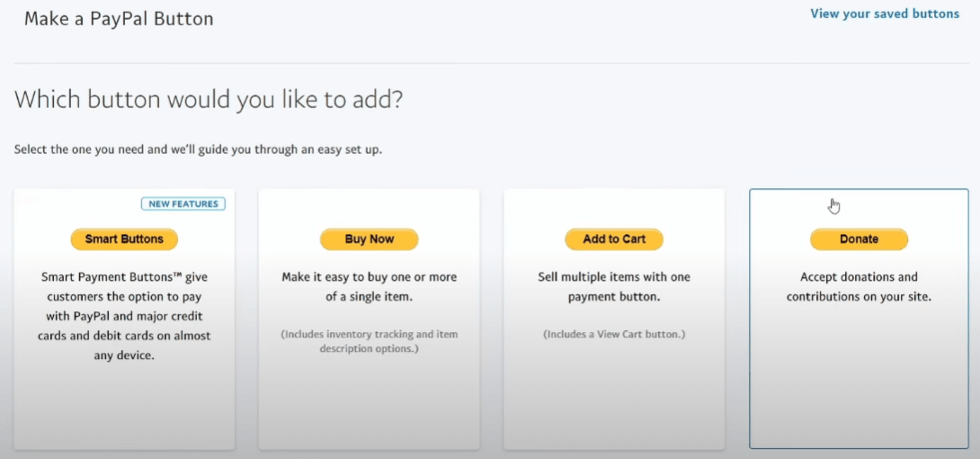
Task: Click the 'Sell multiple items' description text
Action: [614, 287]
